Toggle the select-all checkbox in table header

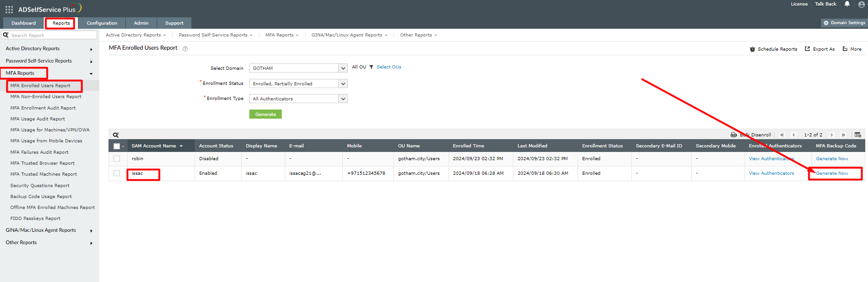[117, 146]
